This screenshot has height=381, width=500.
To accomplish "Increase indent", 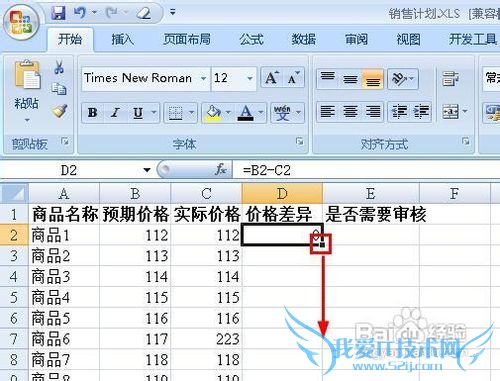I will [421, 112].
